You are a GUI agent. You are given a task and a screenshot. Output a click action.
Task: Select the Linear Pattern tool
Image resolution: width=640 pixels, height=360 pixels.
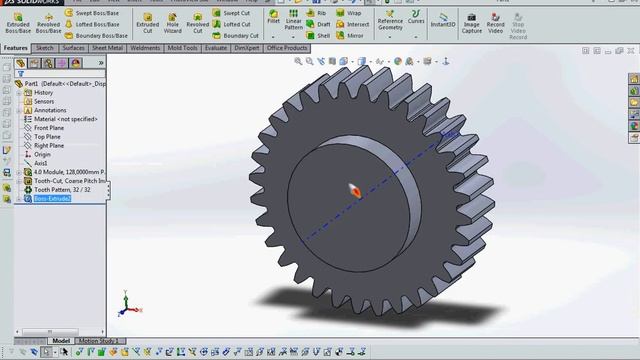coord(293,20)
